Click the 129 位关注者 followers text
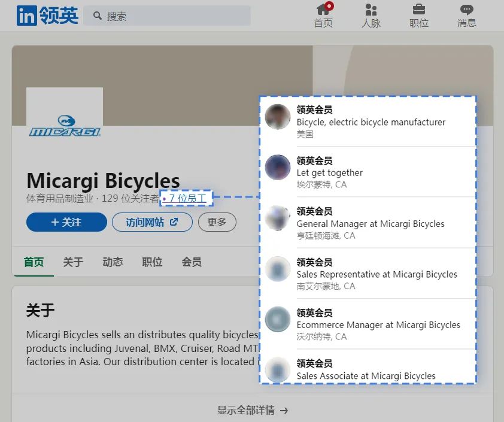The image size is (504, 422). 130,198
